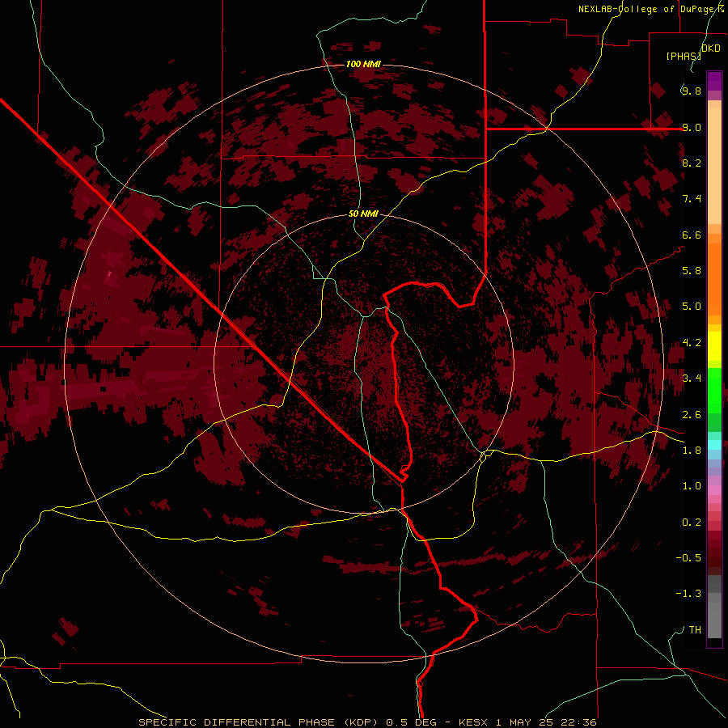Click the 4.2 colorbar value
Screen dimensions: 728x728
pyautogui.click(x=692, y=343)
